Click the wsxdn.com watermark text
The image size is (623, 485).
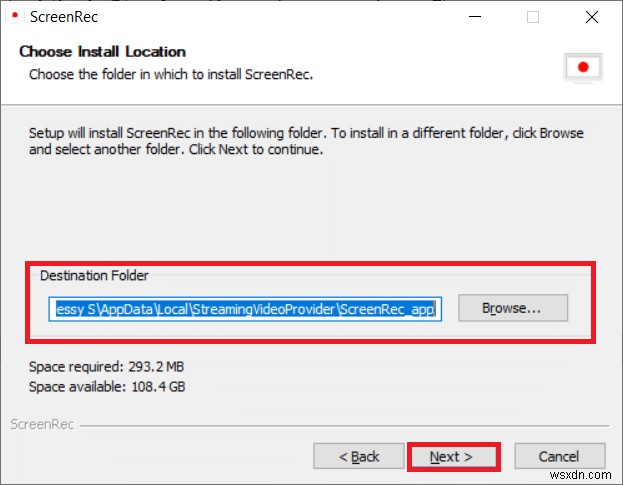583,471
